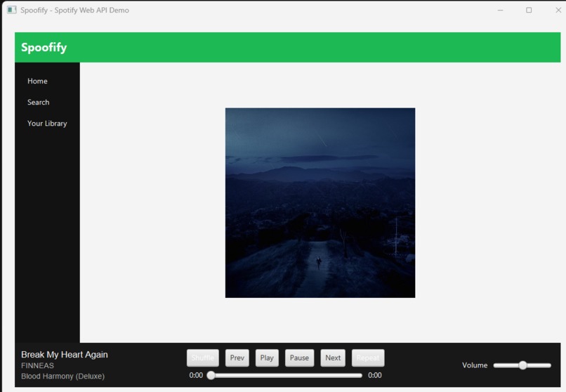
Task: Skip to the Next track
Action: (333, 358)
